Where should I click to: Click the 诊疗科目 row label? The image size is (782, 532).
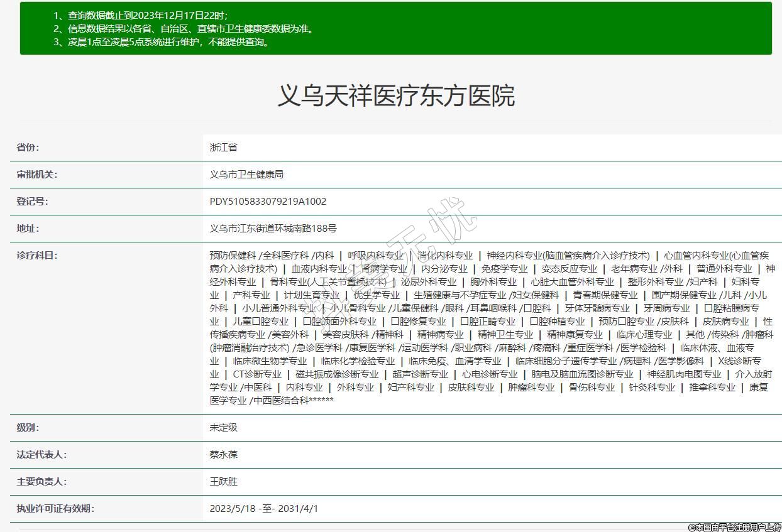[36, 256]
